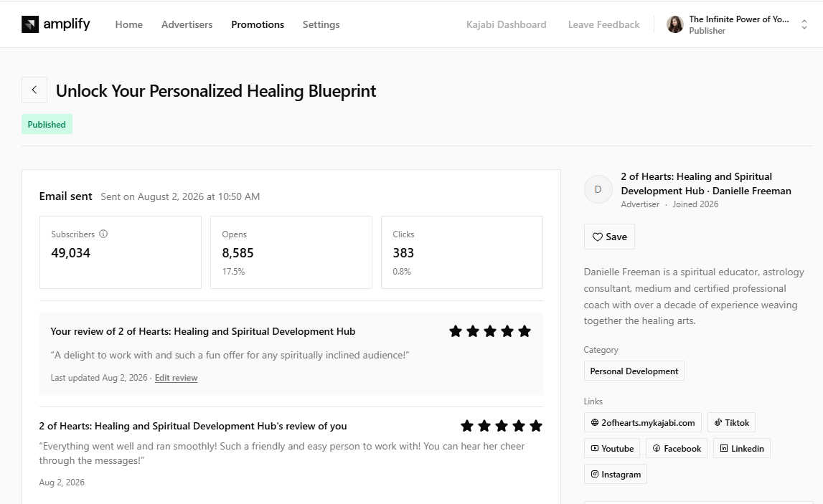Open the Tiktok link
This screenshot has height=504, width=823.
click(731, 423)
